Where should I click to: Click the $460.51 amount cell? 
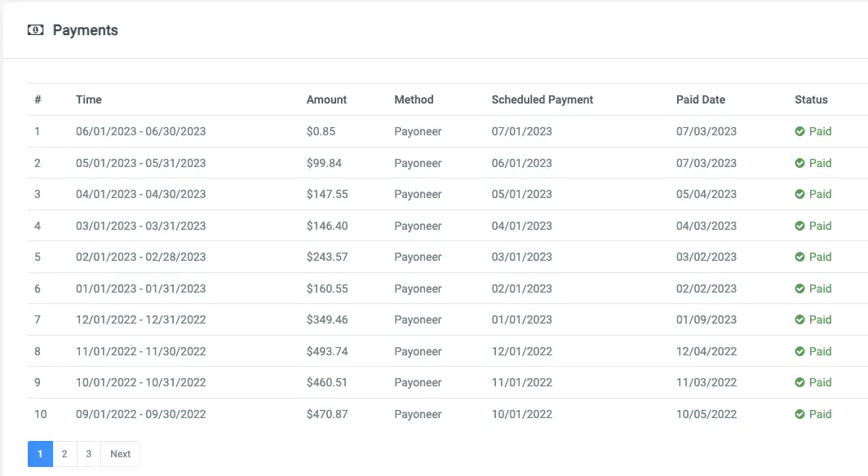(x=327, y=382)
